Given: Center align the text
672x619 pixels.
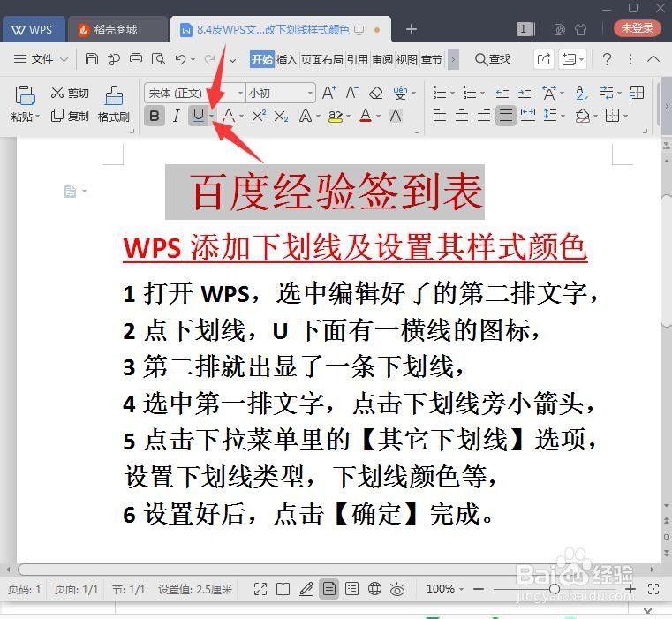Looking at the screenshot, I should point(462,116).
